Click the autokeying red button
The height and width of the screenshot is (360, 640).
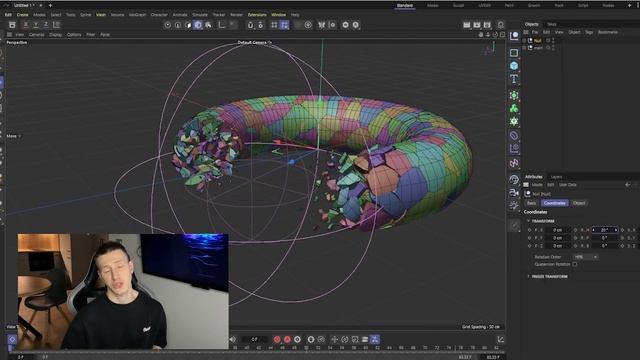(287, 339)
